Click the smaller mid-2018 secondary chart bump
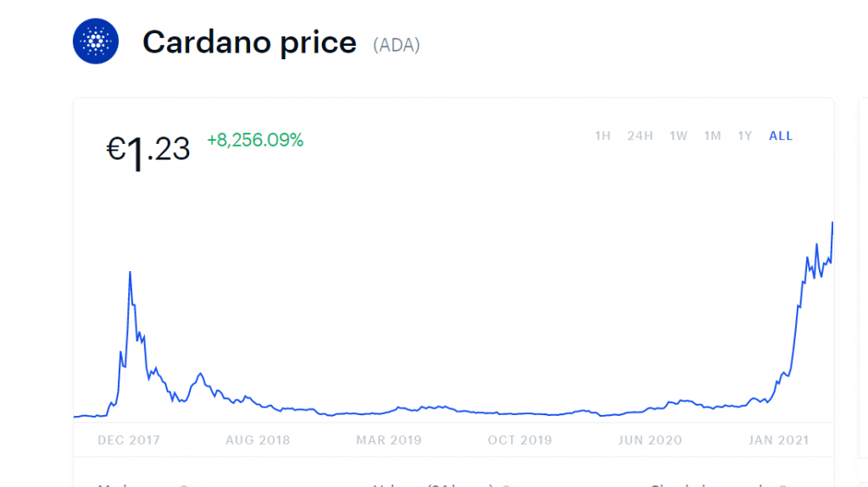The image size is (868, 487). [200, 374]
